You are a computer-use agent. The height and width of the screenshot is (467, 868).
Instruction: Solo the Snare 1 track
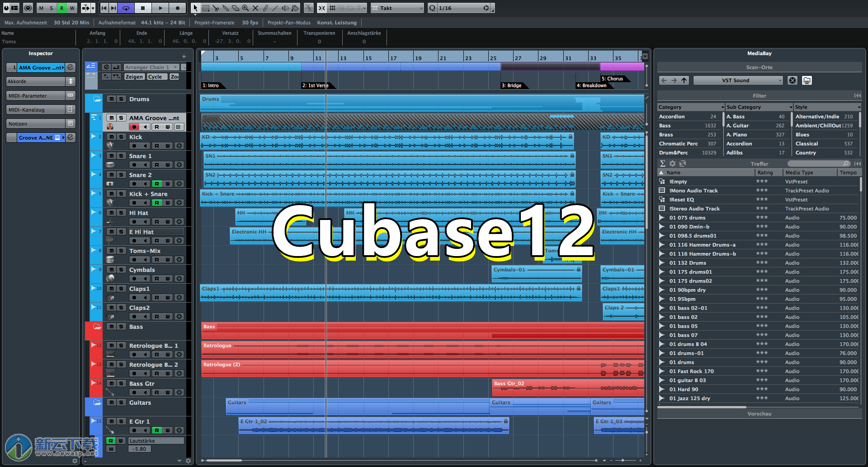(121, 156)
